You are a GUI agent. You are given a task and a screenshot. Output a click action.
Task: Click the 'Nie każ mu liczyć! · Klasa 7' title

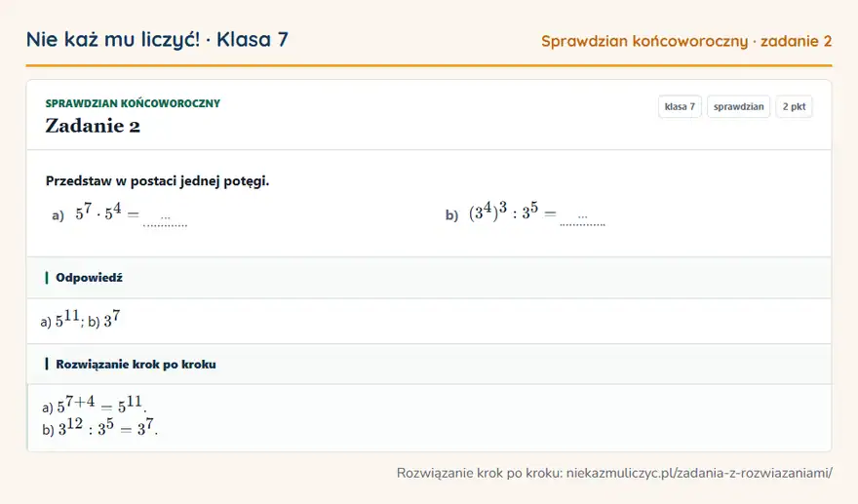coord(157,40)
